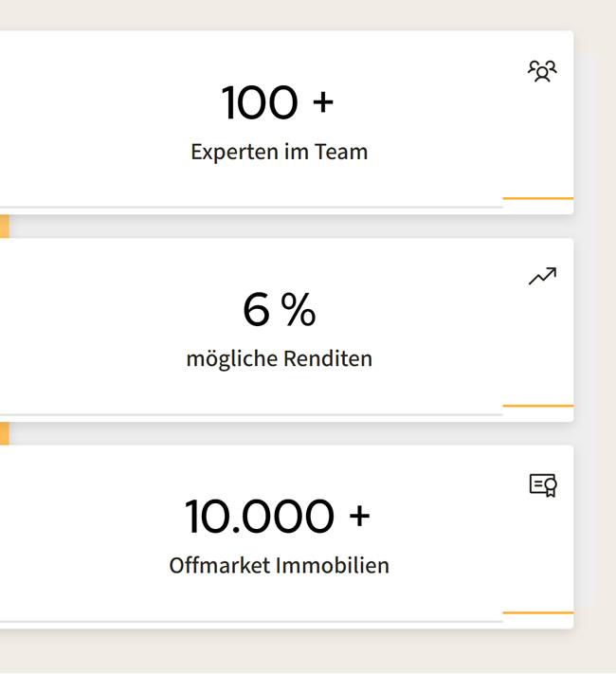Select the plus sign after 10.000

[358, 517]
